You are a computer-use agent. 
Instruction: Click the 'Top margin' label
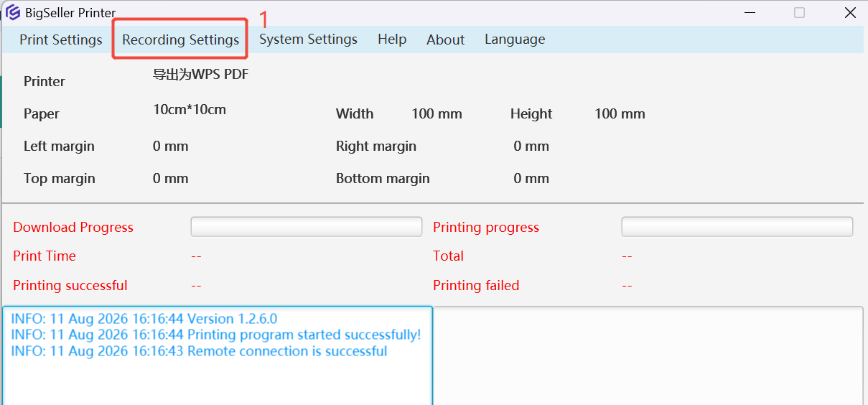[x=60, y=178]
